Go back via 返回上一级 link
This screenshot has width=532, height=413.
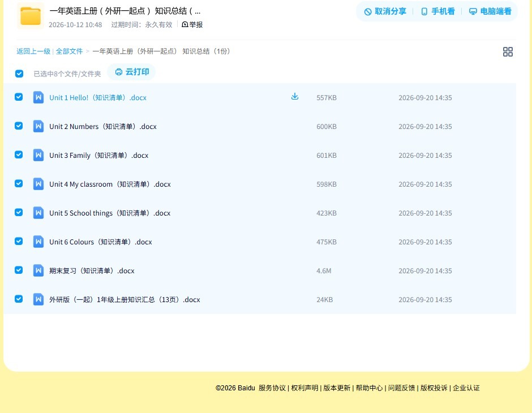pyautogui.click(x=33, y=51)
